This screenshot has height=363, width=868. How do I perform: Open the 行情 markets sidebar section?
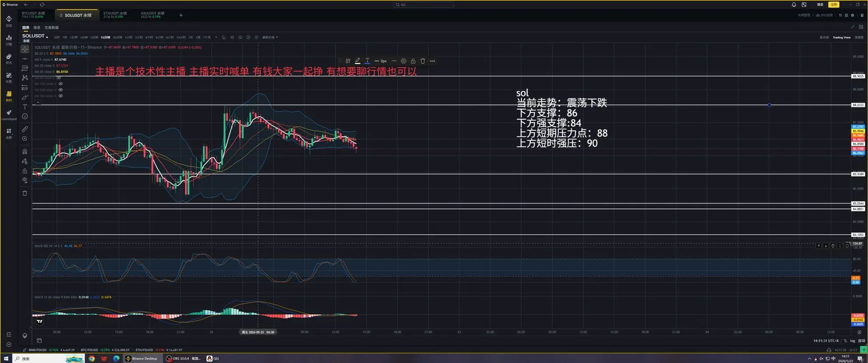point(9,40)
